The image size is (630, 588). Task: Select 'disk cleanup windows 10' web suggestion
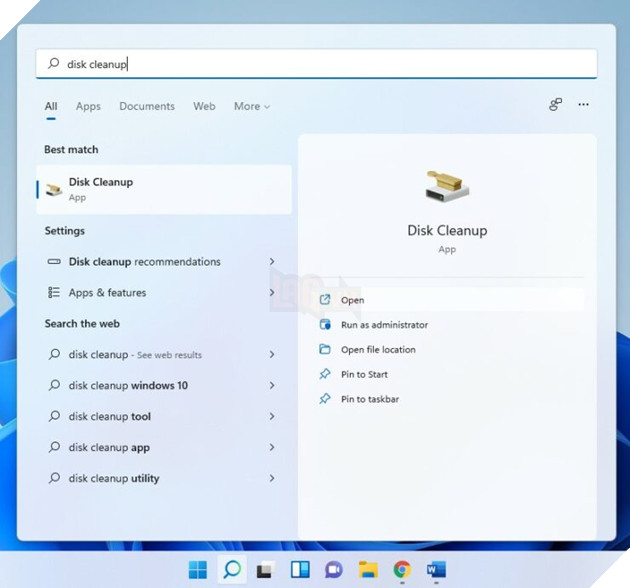[x=164, y=385]
